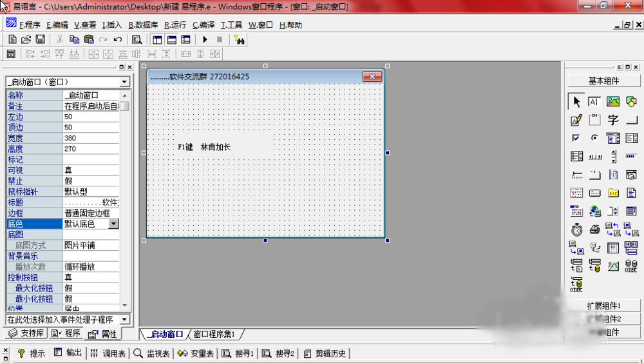Close the properties panel with X
This screenshot has height=363, width=644.
130,67
